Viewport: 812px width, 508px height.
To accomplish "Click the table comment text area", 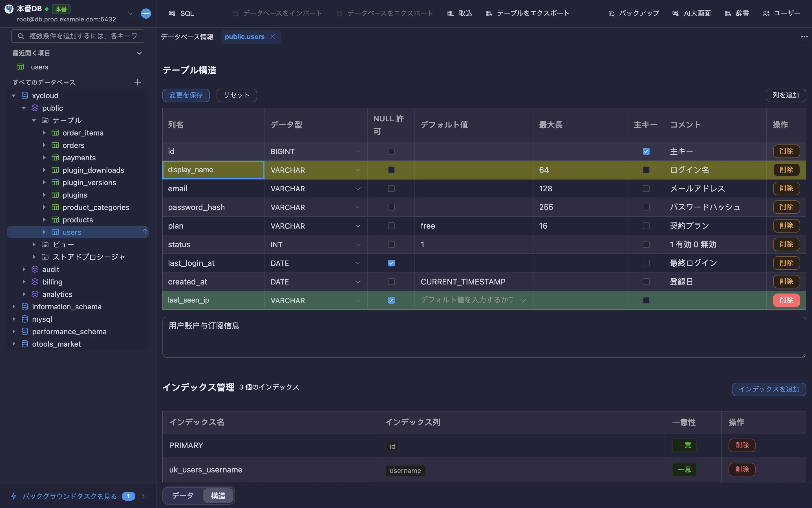I will [x=484, y=337].
